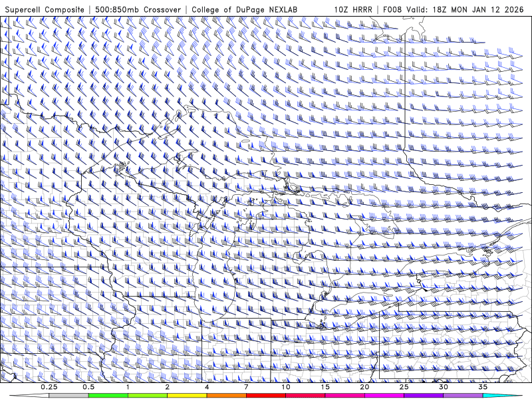Screen dimensions: 532x399
Task: Select the bright green color bar segment
Action: click(x=108, y=396)
